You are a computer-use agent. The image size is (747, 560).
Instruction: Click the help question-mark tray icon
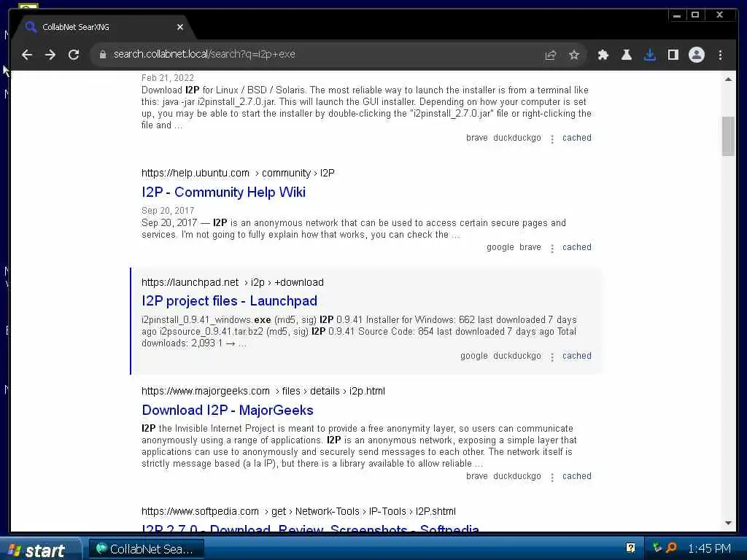pos(630,548)
